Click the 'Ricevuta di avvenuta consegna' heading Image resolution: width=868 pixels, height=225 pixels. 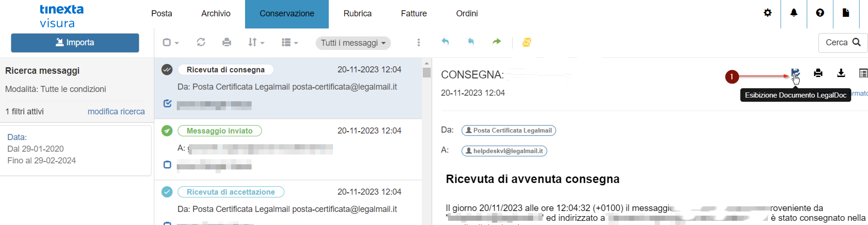coord(532,179)
